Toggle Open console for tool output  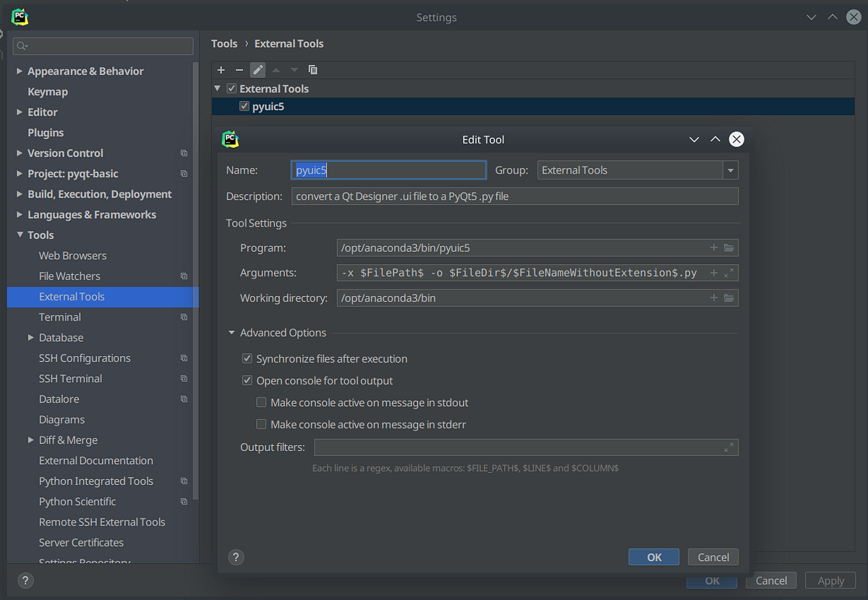pos(247,381)
